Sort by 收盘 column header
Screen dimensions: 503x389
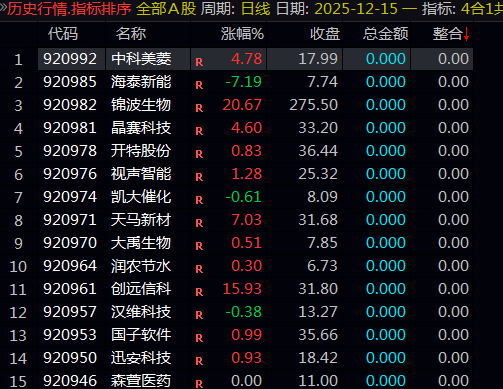pyautogui.click(x=325, y=34)
